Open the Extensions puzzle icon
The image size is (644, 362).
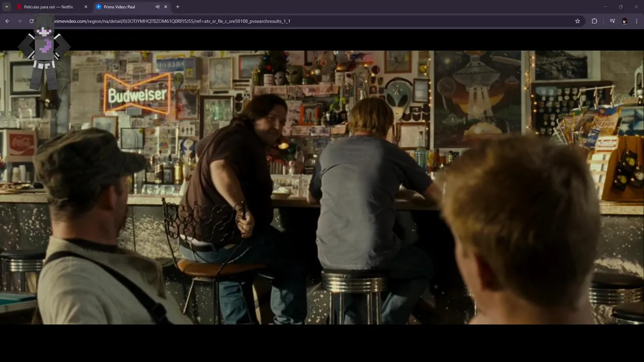[594, 21]
